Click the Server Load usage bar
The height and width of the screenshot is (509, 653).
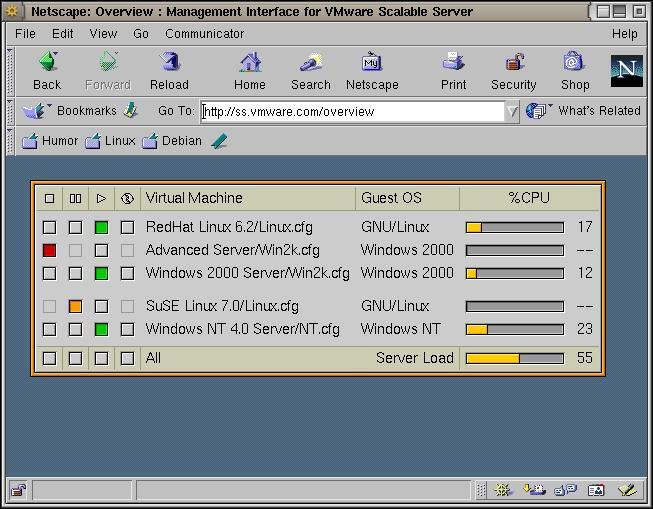(515, 358)
